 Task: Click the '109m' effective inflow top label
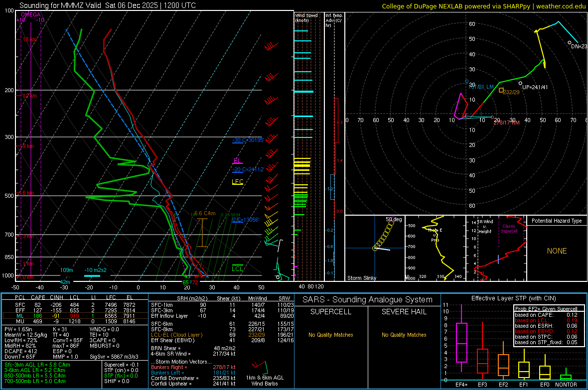(67, 270)
